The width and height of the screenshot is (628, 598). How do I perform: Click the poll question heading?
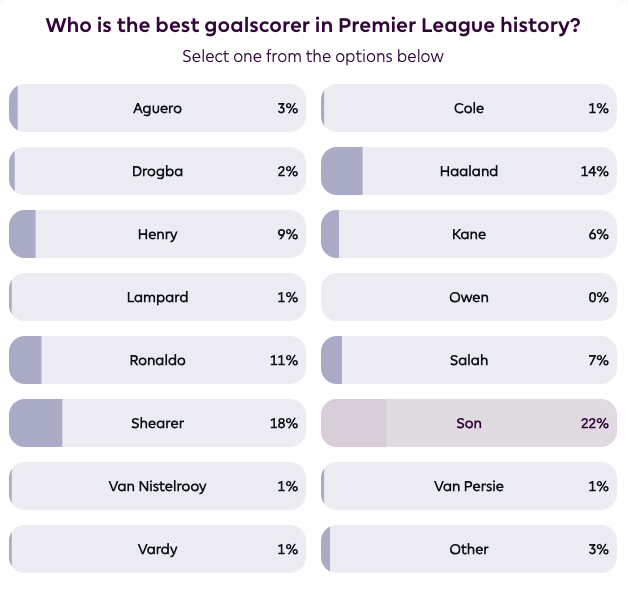click(x=313, y=26)
